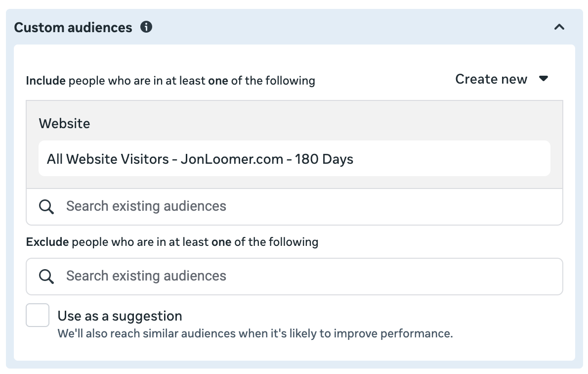Click the Use as a suggestion label
588x374 pixels.
coord(120,316)
